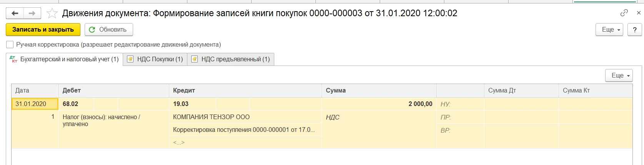
Task: Click the 2 000,00 amount cell
Action: (x=420, y=104)
